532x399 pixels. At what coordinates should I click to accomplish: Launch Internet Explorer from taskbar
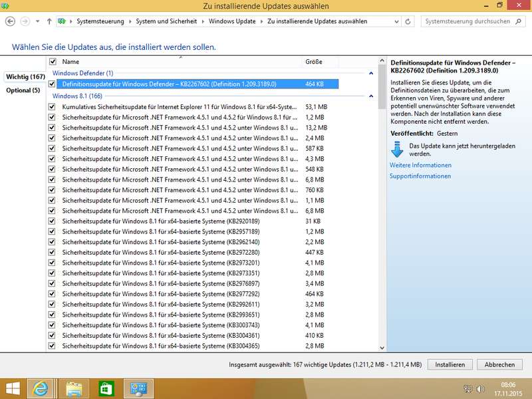tap(40, 388)
